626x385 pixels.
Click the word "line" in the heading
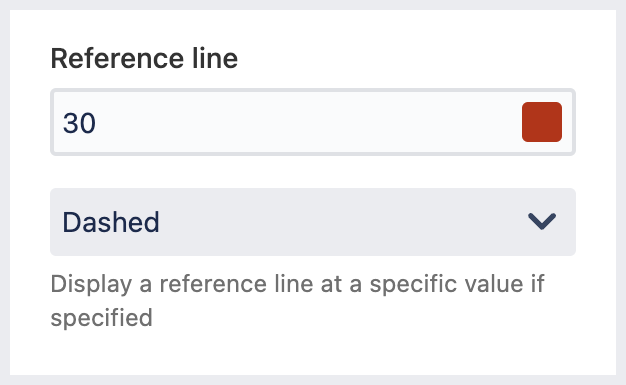[215, 58]
